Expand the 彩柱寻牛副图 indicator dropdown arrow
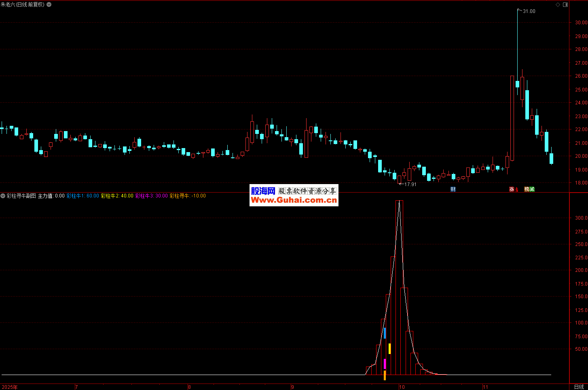Screen dimensions: 588x390 point(3,196)
